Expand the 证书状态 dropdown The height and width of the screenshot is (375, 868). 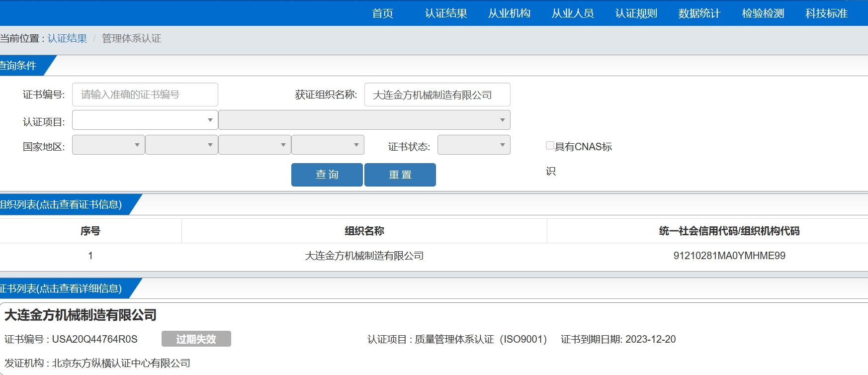pos(474,145)
